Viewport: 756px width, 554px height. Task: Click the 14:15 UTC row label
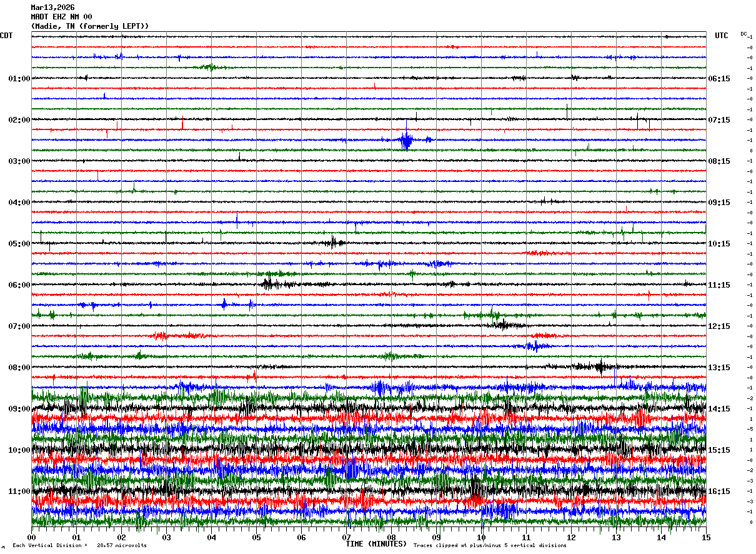[719, 409]
